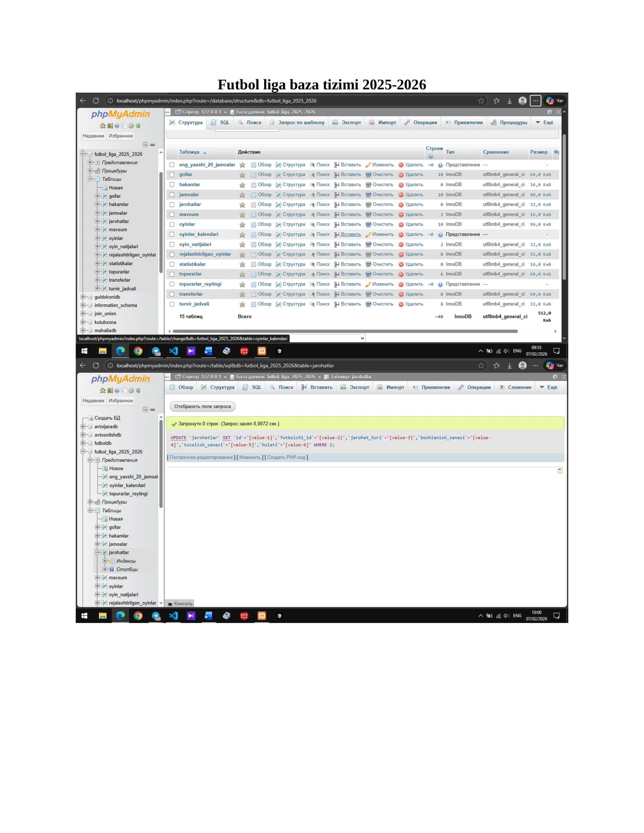Vertical scrollbar of lower sidebar tree
This screenshot has height=833, width=644.
coord(161,464)
